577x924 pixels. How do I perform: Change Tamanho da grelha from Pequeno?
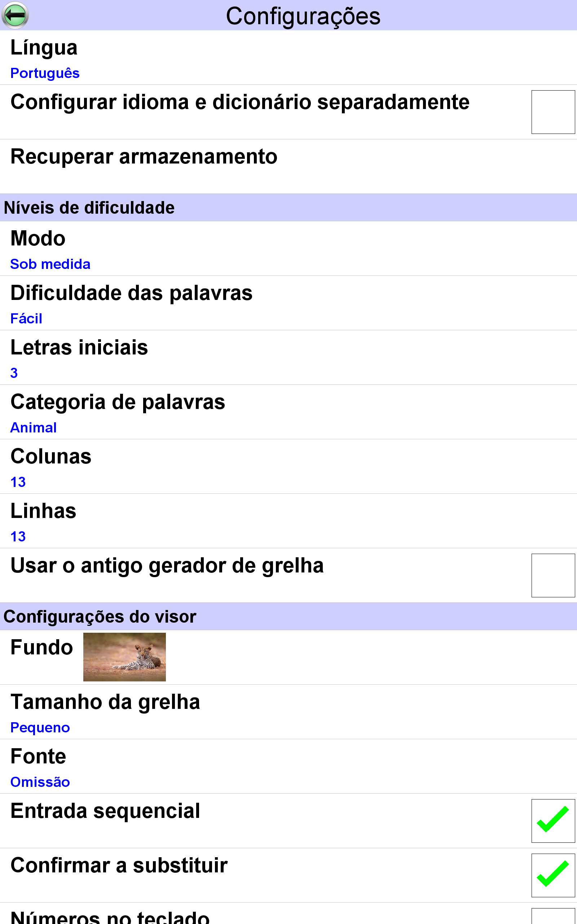tap(288, 712)
